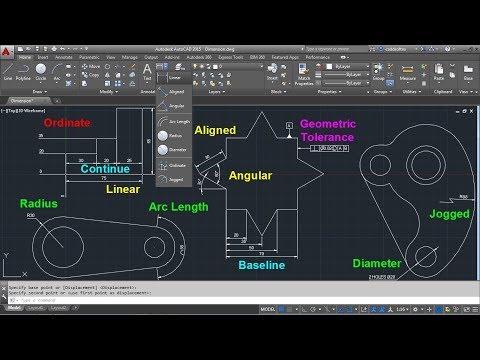Open the AutoCAD application menu logo
Viewport: 480px width, 360px height.
[x=6, y=52]
